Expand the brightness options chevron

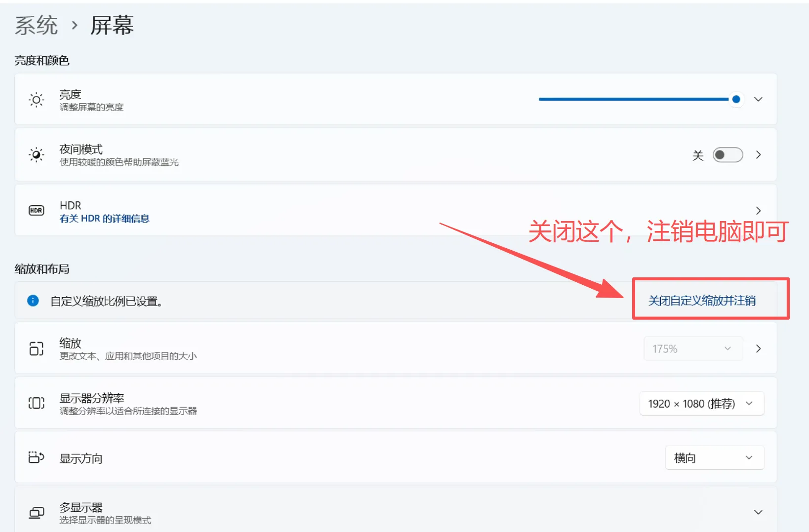click(758, 100)
